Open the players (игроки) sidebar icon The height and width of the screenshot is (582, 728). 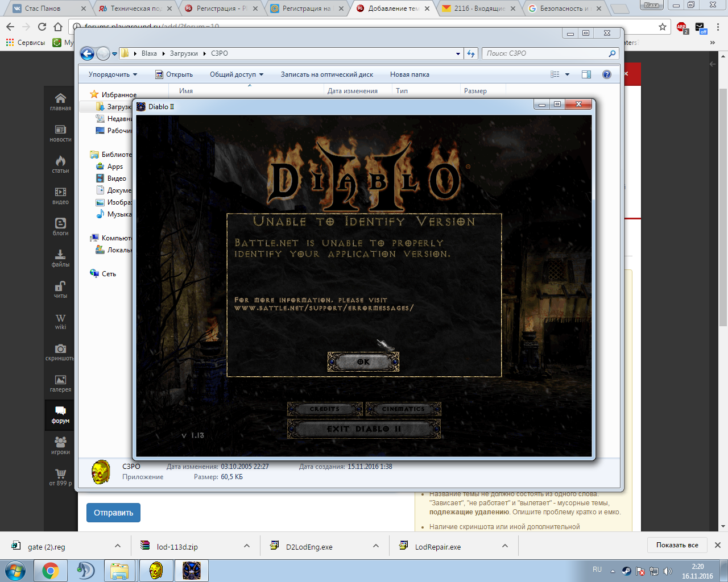tap(60, 446)
